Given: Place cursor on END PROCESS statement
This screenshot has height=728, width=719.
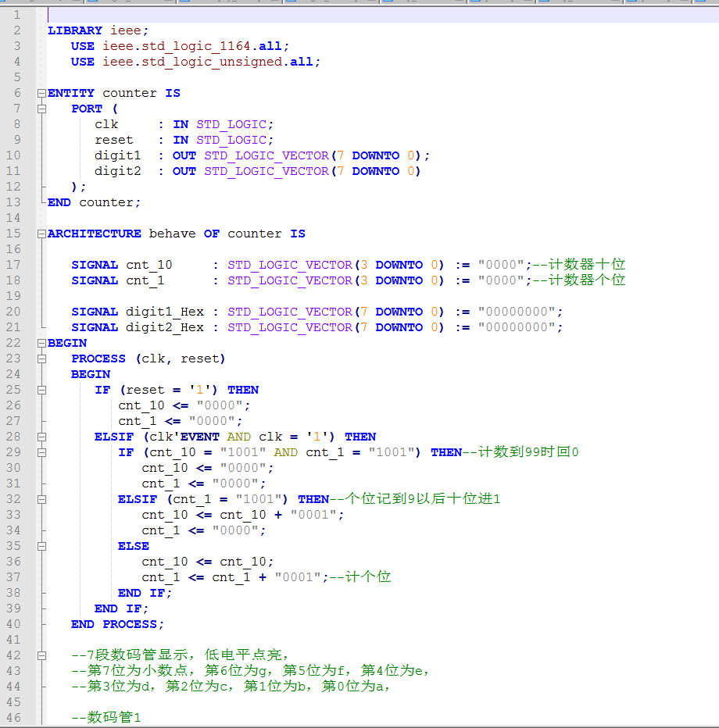Looking at the screenshot, I should point(117,624).
